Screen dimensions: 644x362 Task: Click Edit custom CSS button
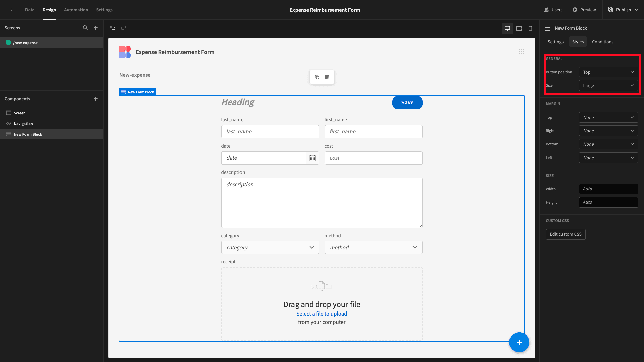(566, 234)
